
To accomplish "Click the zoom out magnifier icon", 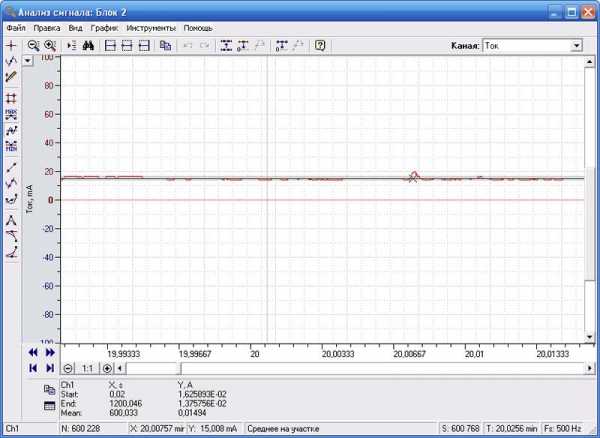I will tap(33, 45).
